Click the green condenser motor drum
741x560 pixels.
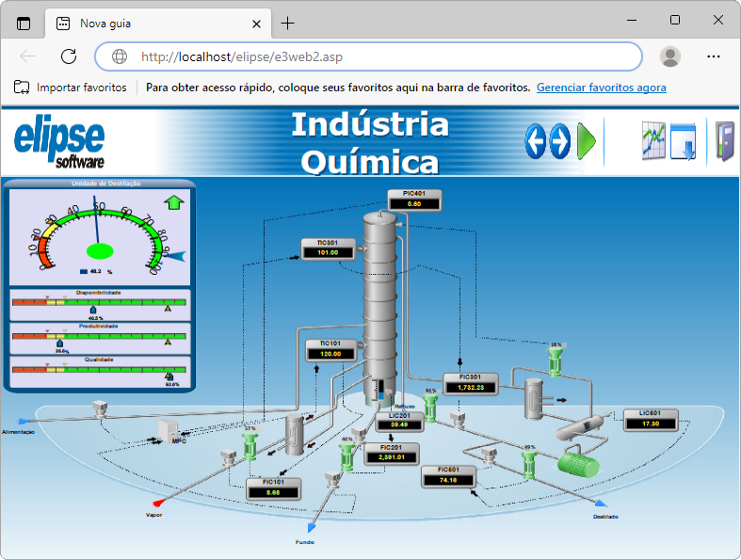(x=578, y=465)
